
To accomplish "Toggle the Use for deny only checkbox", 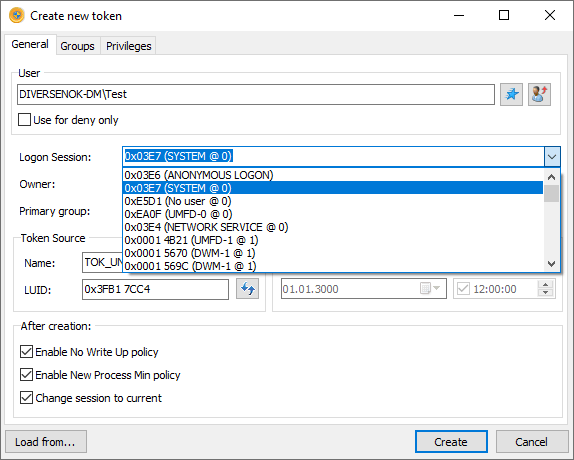I will pyautogui.click(x=25, y=120).
